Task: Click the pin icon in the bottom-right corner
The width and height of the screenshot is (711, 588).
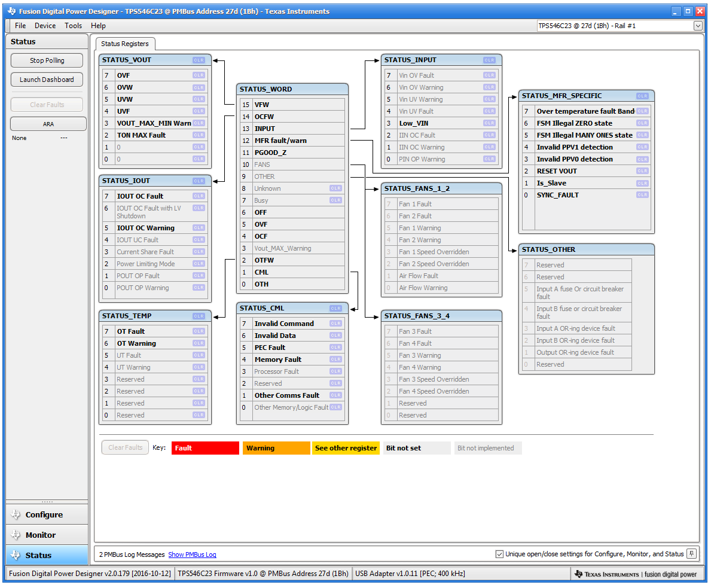Action: [692, 554]
